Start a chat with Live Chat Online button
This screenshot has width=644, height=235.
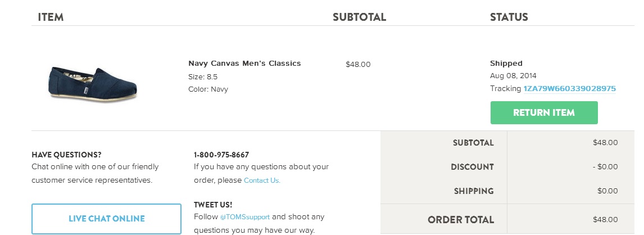tap(106, 219)
